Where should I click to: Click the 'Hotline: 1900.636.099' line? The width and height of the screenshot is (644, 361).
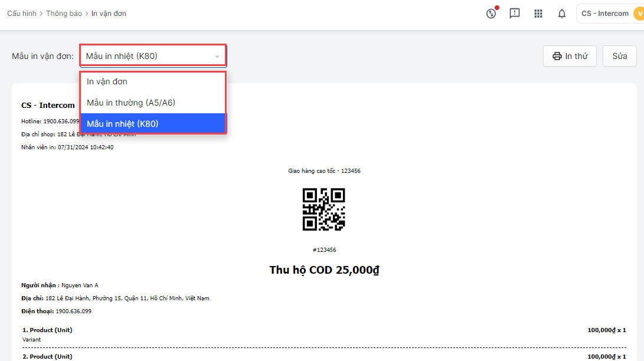tap(50, 122)
